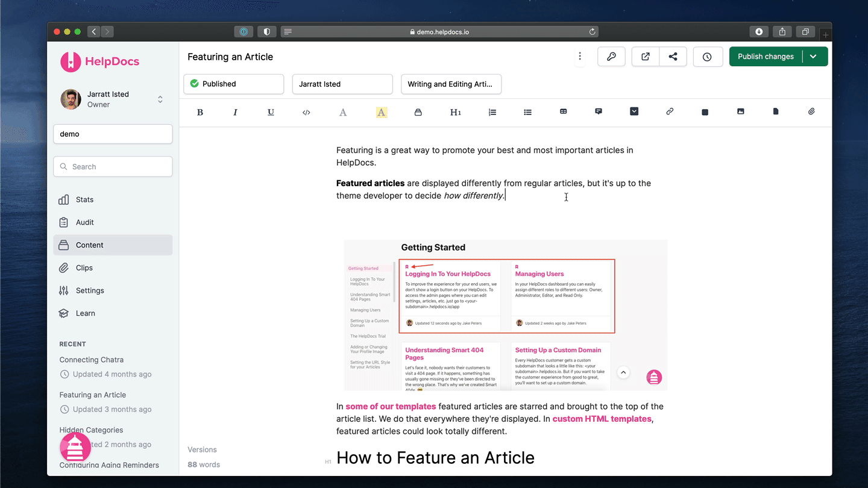Go to Stats in the sidebar
This screenshot has width=868, height=488.
pyautogui.click(x=113, y=199)
